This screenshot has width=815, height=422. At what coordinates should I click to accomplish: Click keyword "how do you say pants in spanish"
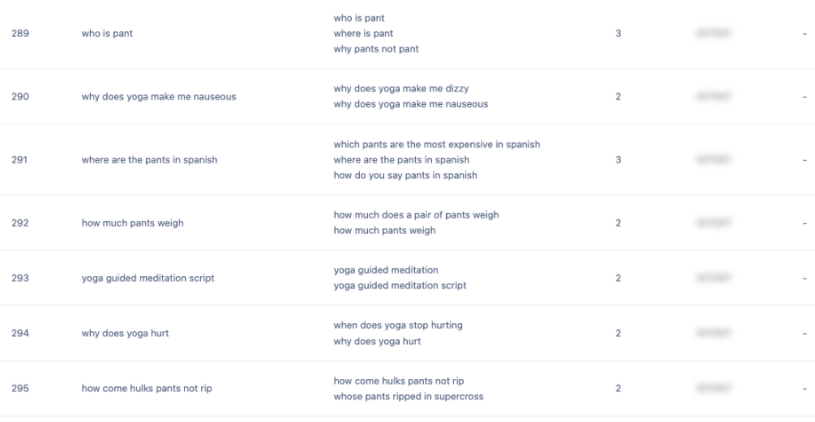(405, 176)
